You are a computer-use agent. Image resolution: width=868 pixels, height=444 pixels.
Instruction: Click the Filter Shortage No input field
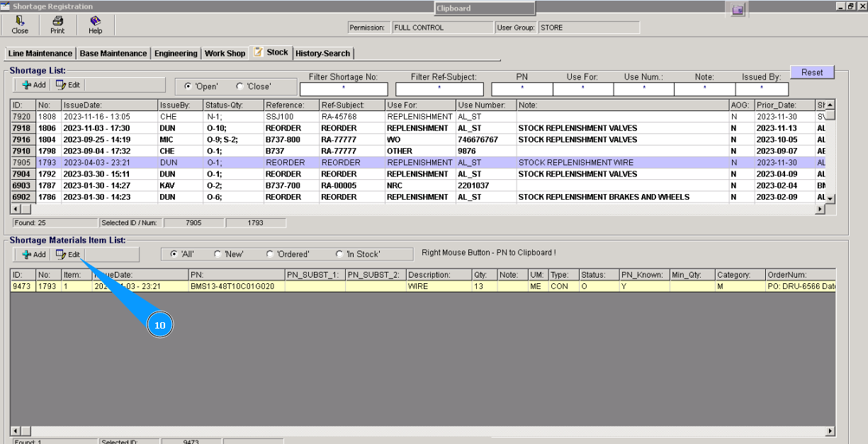(x=344, y=90)
